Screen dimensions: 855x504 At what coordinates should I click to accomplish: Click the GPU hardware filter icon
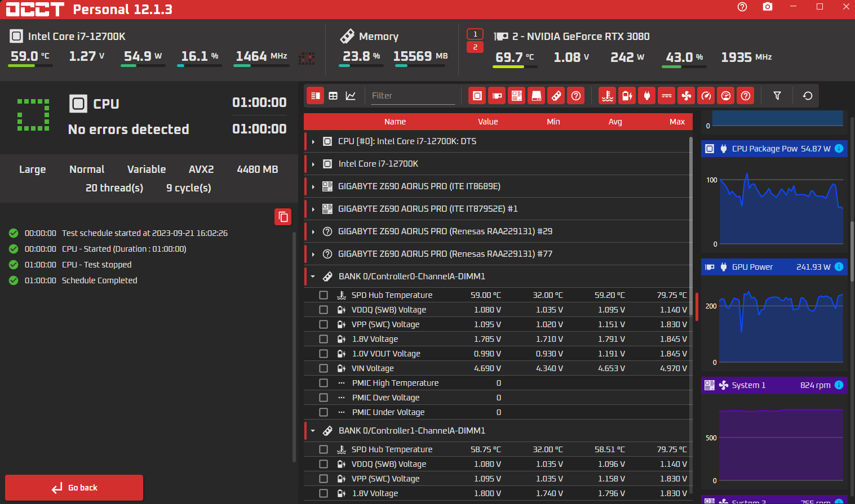497,96
